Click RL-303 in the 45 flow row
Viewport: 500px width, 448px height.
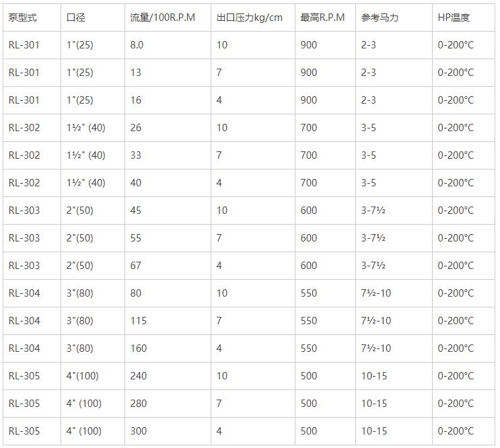coord(24,211)
